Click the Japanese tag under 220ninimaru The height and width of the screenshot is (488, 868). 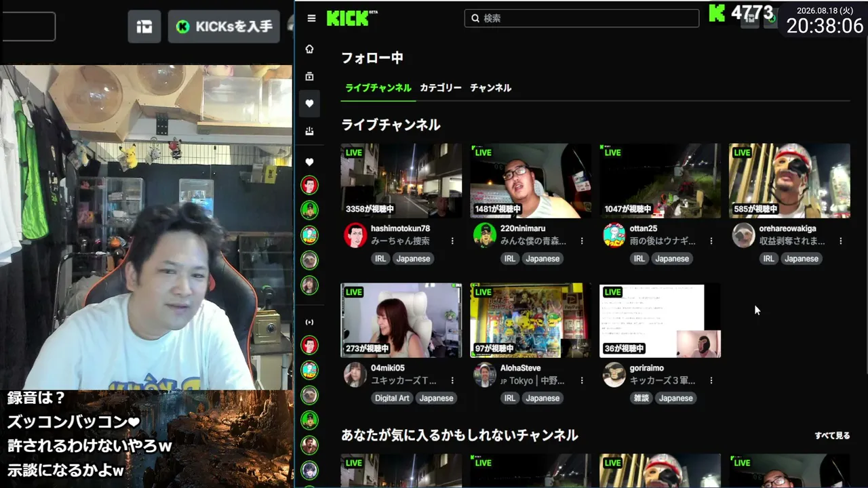(542, 258)
